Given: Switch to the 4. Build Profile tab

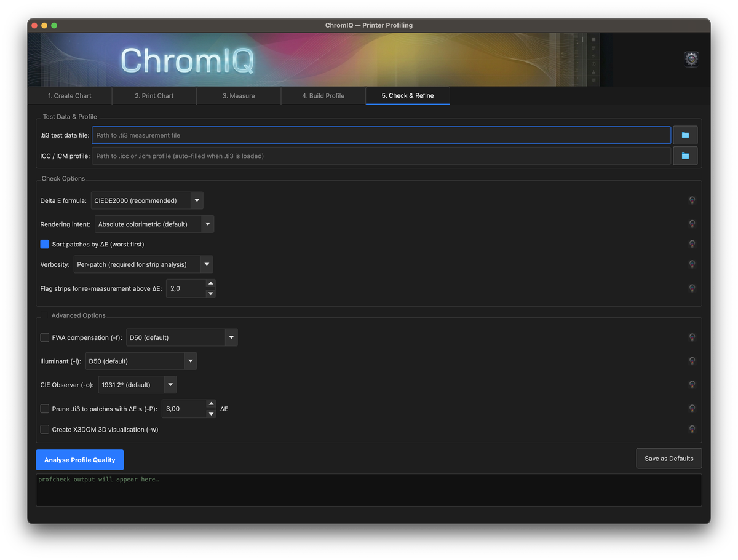Looking at the screenshot, I should point(323,96).
